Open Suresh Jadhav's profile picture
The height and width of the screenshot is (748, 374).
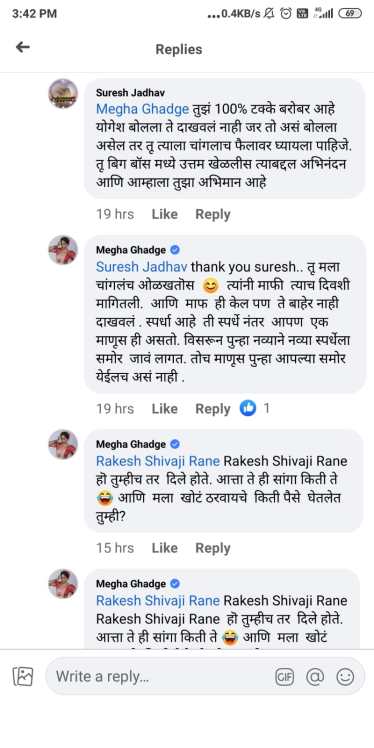pos(63,94)
